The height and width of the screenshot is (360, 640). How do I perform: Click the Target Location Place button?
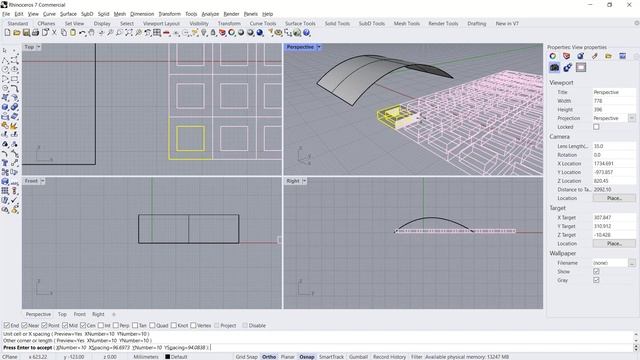pos(614,243)
